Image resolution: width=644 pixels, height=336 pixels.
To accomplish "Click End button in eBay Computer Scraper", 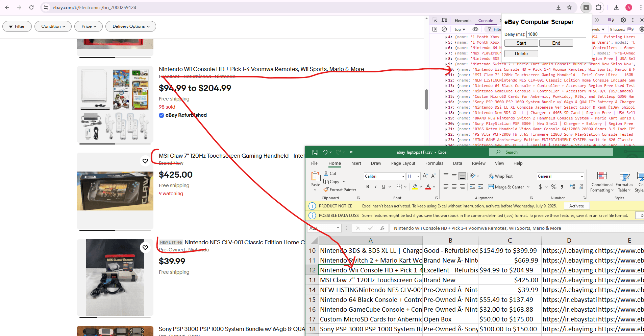I will point(556,43).
